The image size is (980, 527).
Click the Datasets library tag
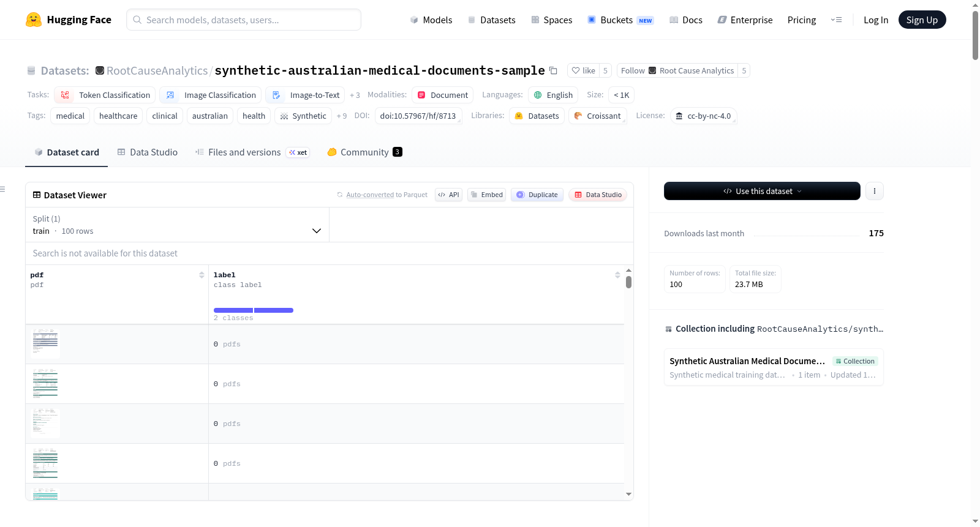537,116
